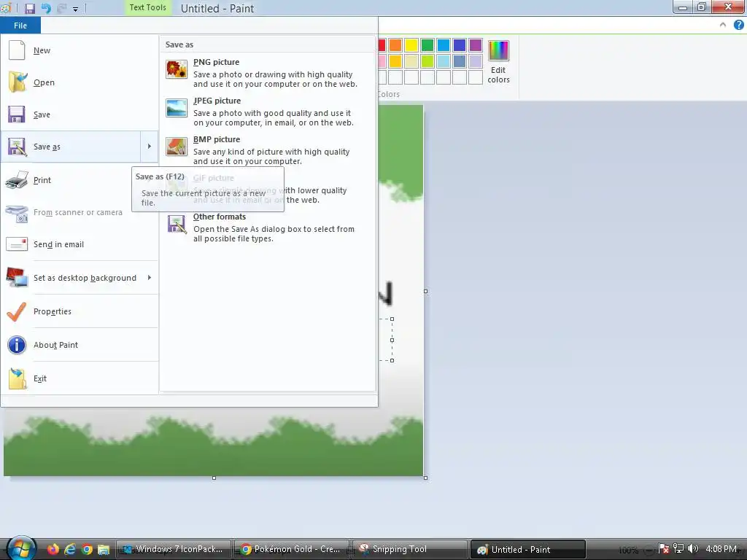Click the JPEG picture title text

click(x=217, y=101)
